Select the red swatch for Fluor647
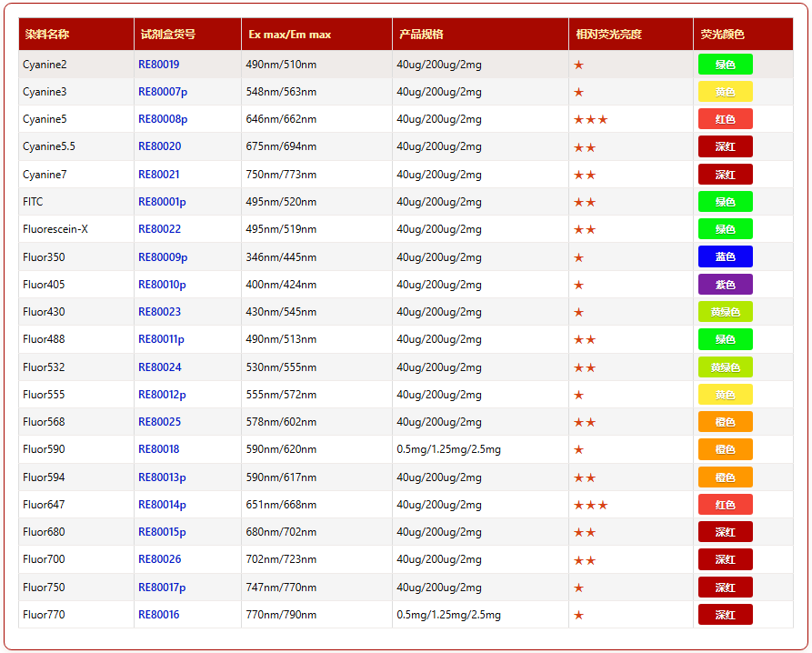This screenshot has height=653, width=812. pos(725,505)
